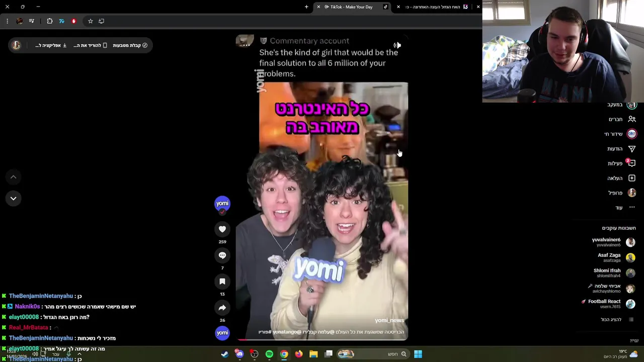Viewport: 644px width, 362px height.
Task: Open the yomi sound disc icon
Action: 222,333
